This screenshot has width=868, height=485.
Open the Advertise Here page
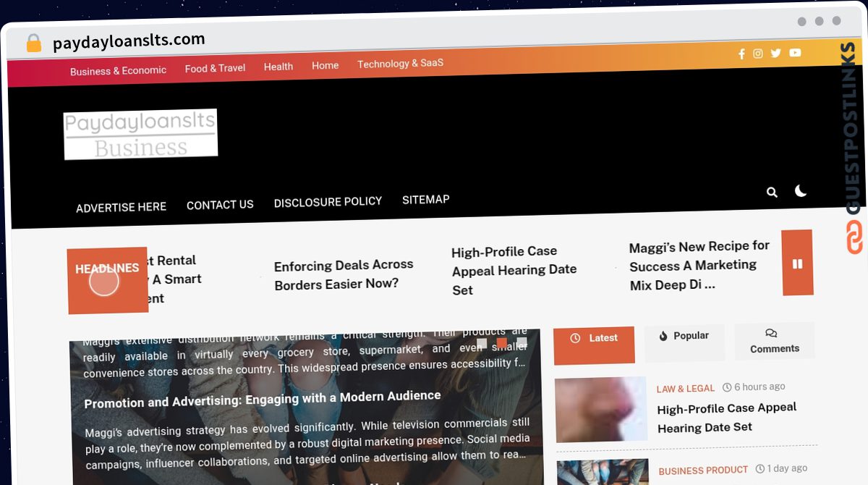(x=121, y=207)
